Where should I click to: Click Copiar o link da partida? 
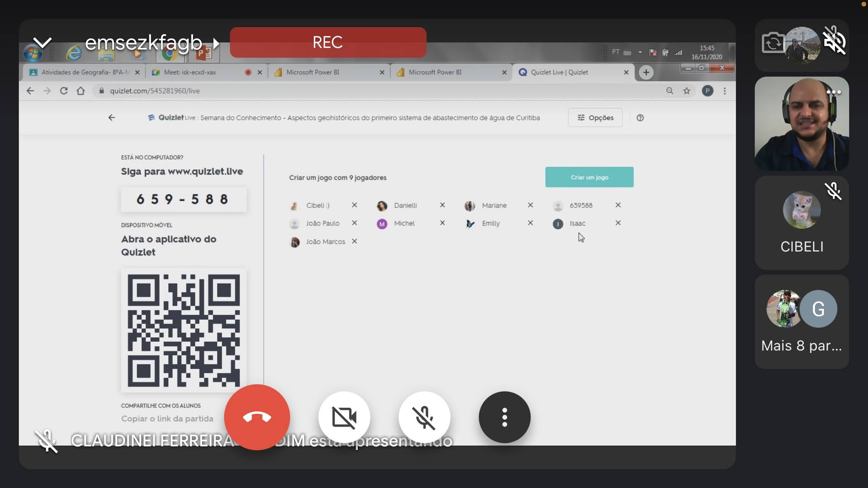tap(167, 419)
